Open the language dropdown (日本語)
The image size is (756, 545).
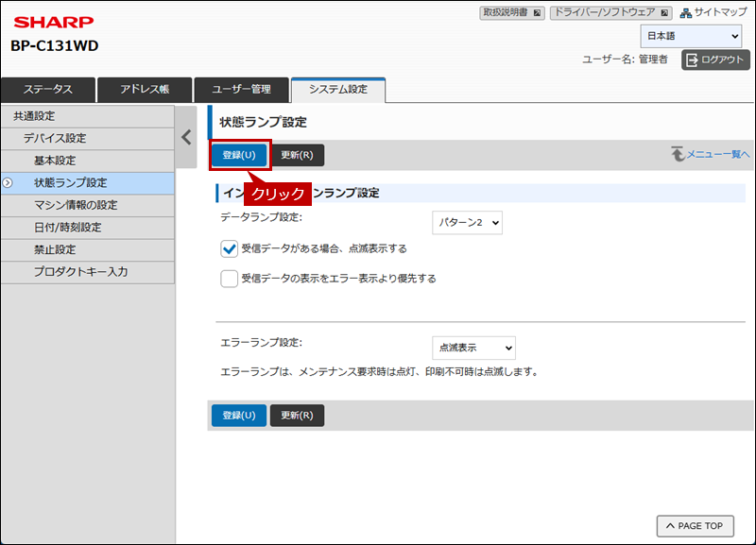click(691, 36)
